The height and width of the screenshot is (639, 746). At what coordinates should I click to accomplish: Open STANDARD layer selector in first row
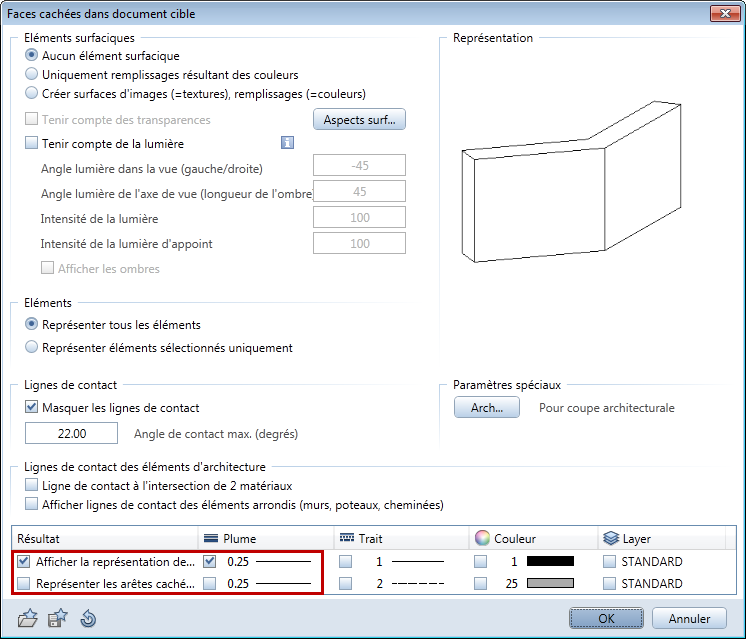coord(652,561)
